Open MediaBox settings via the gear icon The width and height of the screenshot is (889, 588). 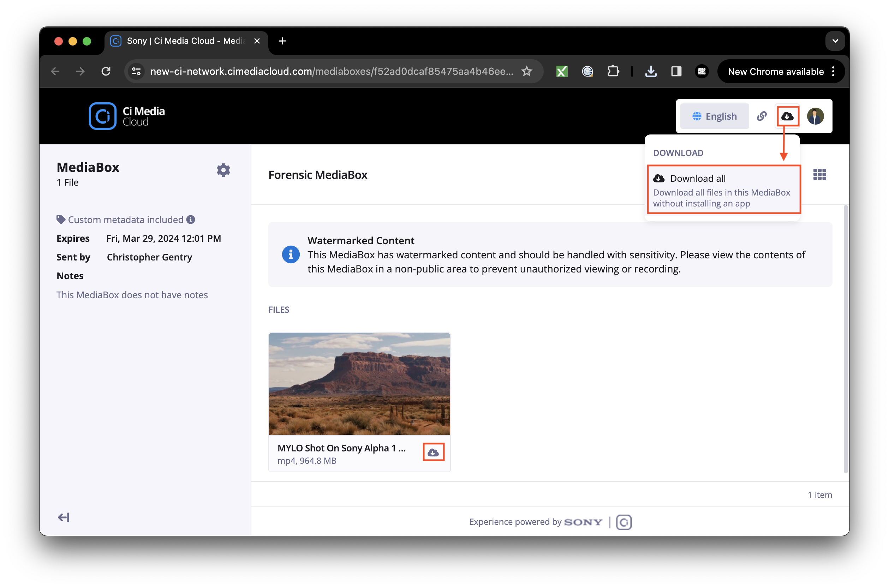[x=223, y=170]
